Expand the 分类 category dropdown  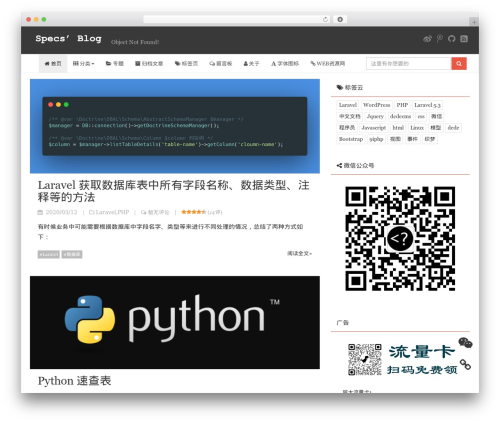[83, 64]
